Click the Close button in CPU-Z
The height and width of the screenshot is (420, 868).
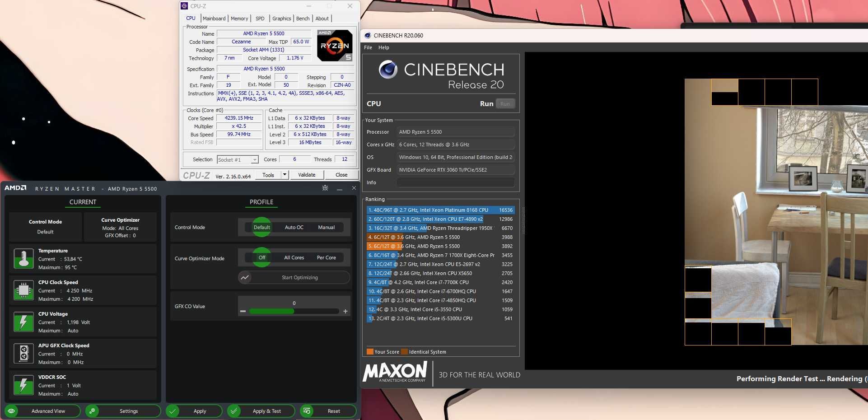tap(341, 175)
